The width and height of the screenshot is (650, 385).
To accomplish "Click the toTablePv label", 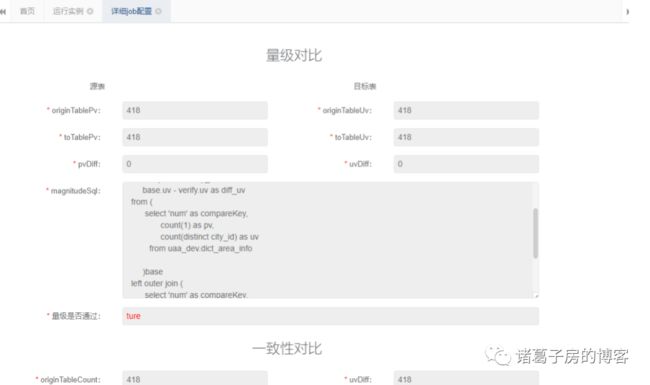I will [x=80, y=137].
